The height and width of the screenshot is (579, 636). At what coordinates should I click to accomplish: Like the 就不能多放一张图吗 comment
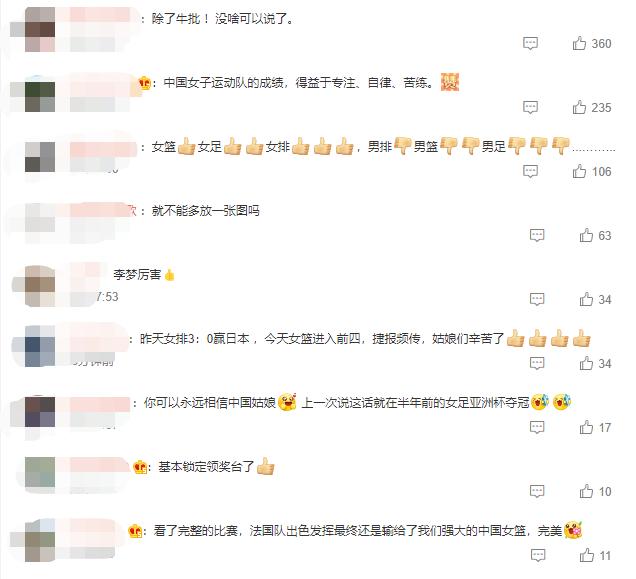[586, 235]
